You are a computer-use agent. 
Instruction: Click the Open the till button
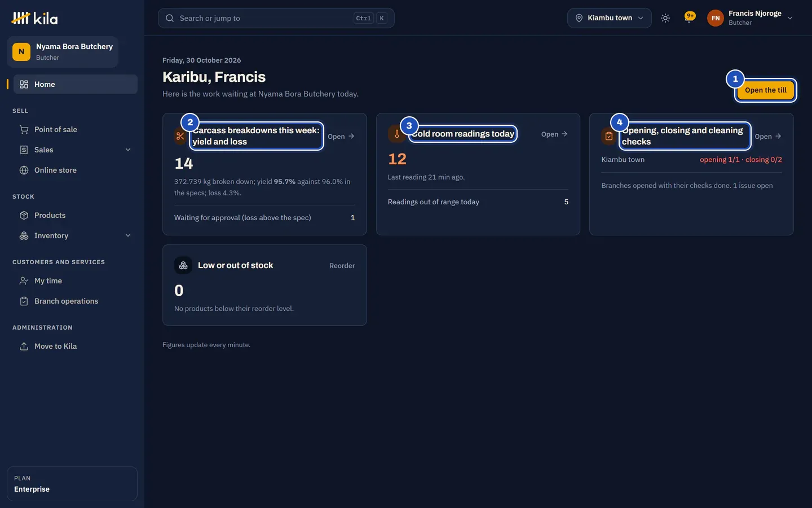pos(766,90)
